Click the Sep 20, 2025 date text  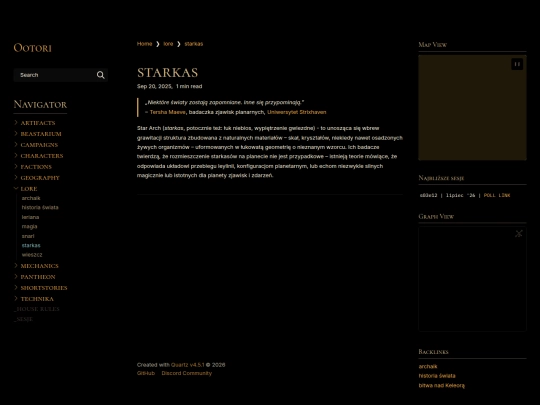point(154,86)
